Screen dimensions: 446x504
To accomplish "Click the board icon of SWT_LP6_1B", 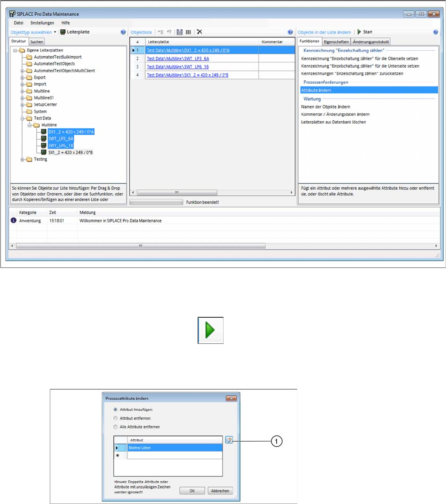I will (44, 145).
